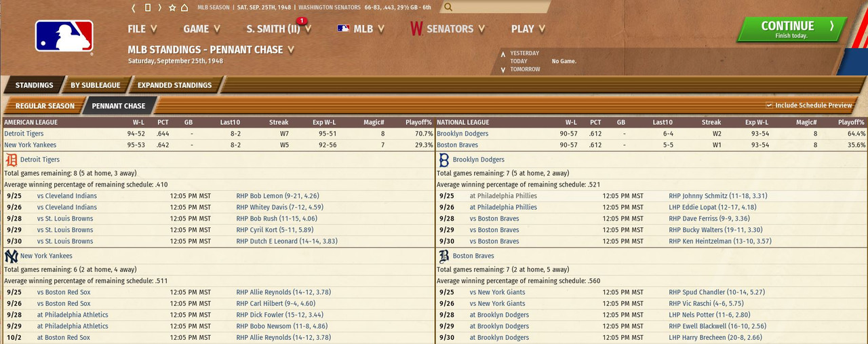
Task: Open pitcher RHP Ewell Blackwell (16-10, 2.56)
Action: coord(717,326)
